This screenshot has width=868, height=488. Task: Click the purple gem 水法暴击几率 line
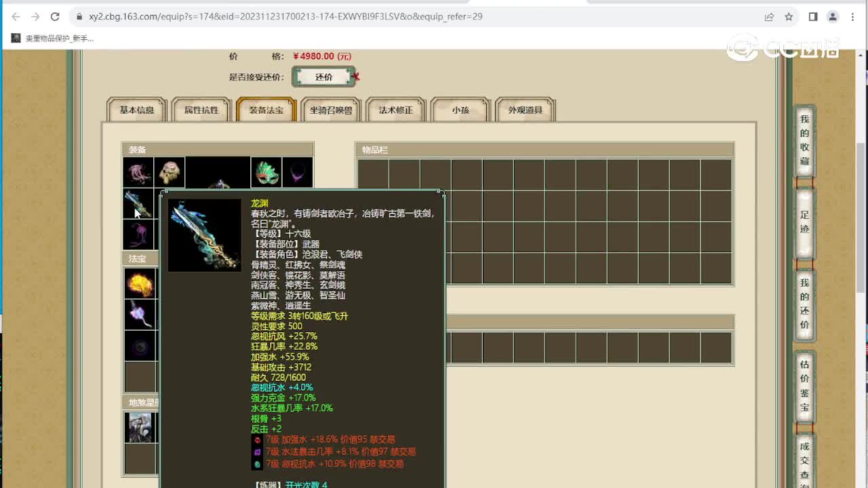pyautogui.click(x=334, y=451)
